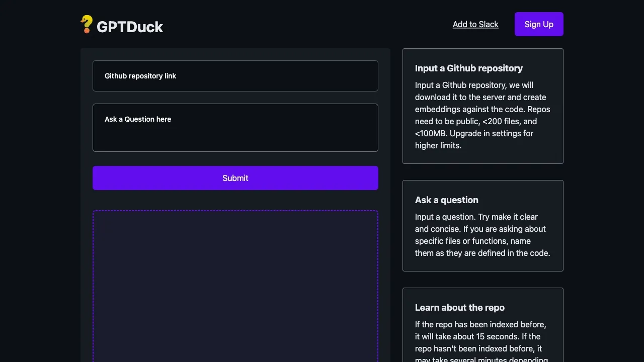Focus the Ask a Question here textarea
This screenshot has height=362, width=644.
pyautogui.click(x=235, y=127)
